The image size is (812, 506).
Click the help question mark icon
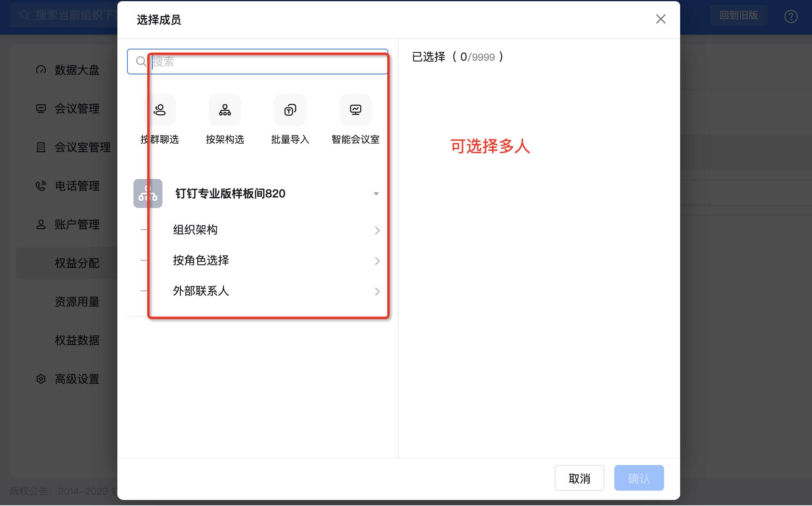(x=791, y=16)
